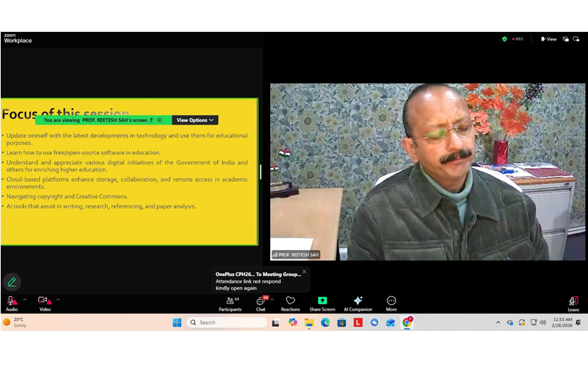This screenshot has width=588, height=365.
Task: Click the divider handle between screen and video
Action: (260, 172)
